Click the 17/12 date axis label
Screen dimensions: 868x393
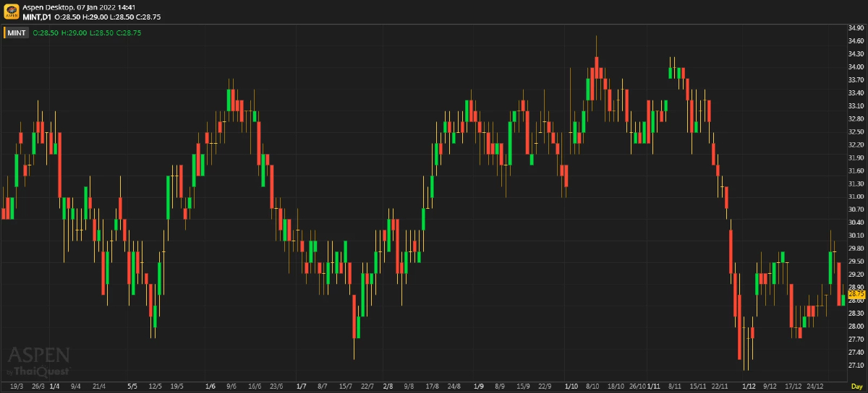pos(793,386)
